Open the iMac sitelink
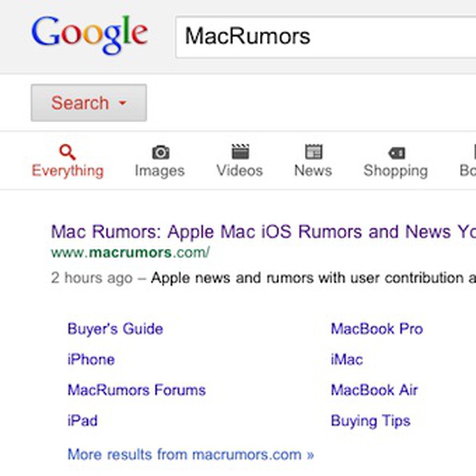Screen dimensions: 476x476 pyautogui.click(x=347, y=359)
